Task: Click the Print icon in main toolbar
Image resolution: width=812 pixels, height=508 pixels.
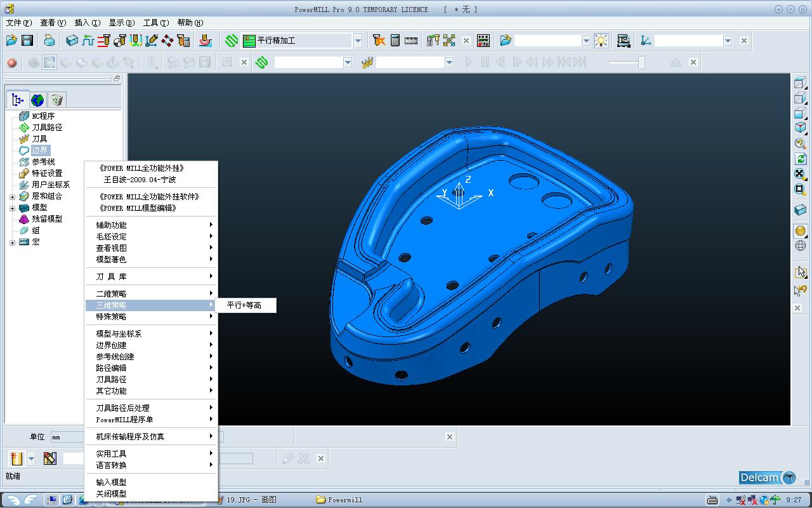Action: (x=49, y=41)
